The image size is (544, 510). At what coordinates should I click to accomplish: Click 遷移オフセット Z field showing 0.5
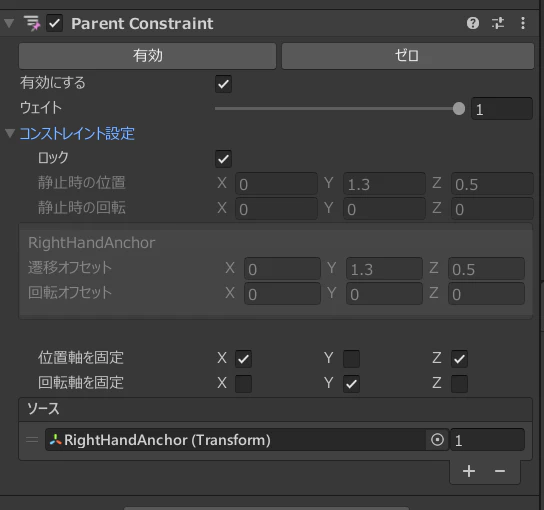(486, 269)
